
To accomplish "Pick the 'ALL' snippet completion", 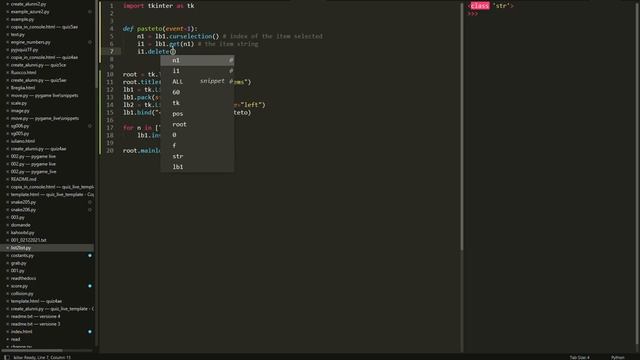I will 197,82.
